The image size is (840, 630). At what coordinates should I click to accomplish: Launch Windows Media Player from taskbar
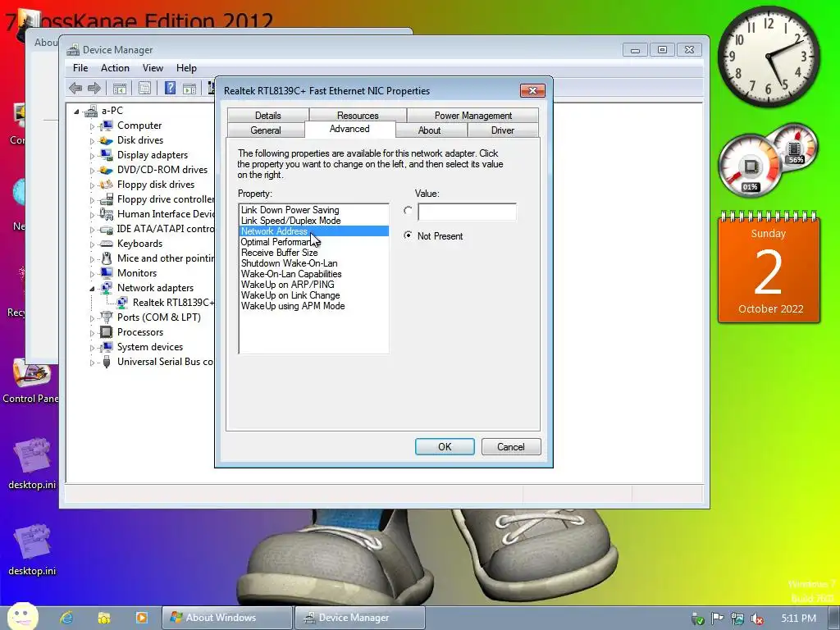(141, 618)
